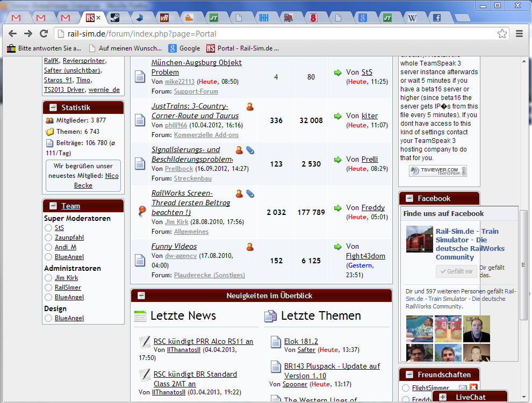Click the green arrow next to Von kiter

(337, 116)
